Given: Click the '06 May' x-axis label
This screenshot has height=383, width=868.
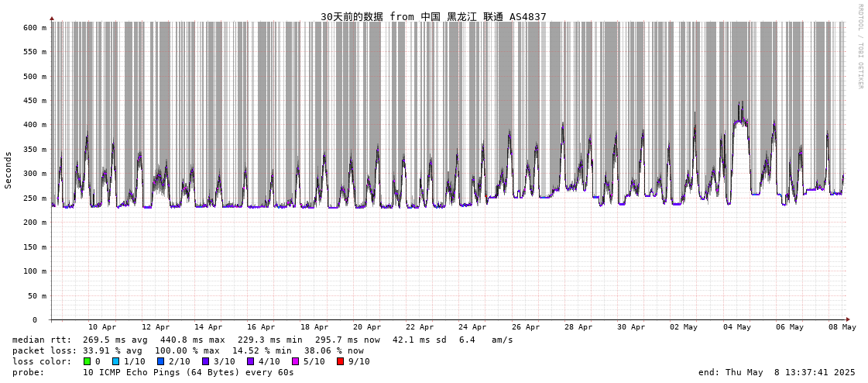Looking at the screenshot, I should point(790,327).
